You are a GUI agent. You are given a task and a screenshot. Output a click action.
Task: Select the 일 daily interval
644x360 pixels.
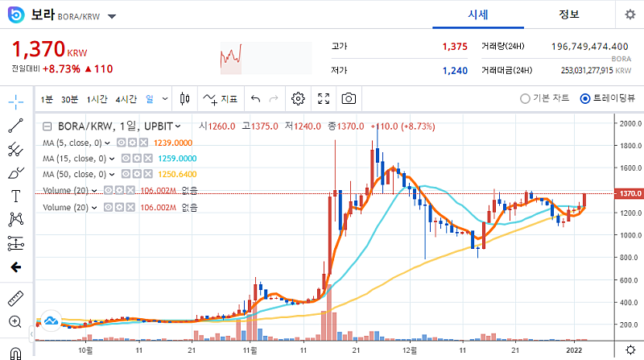(150, 99)
